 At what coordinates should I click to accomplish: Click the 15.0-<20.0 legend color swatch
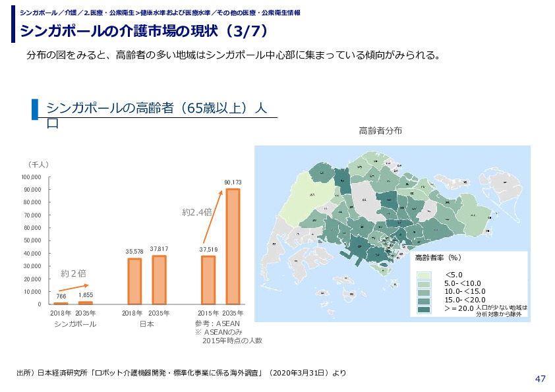click(424, 301)
